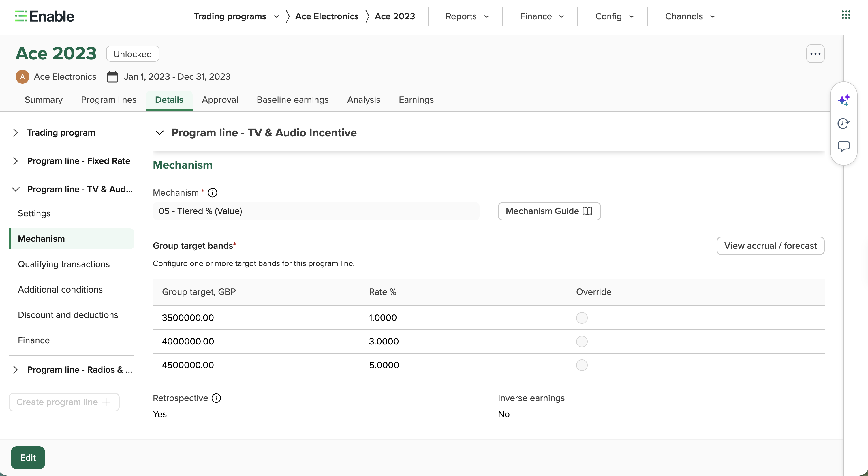Viewport: 868px width, 476px height.
Task: Expand the Trading program section
Action: 72,132
